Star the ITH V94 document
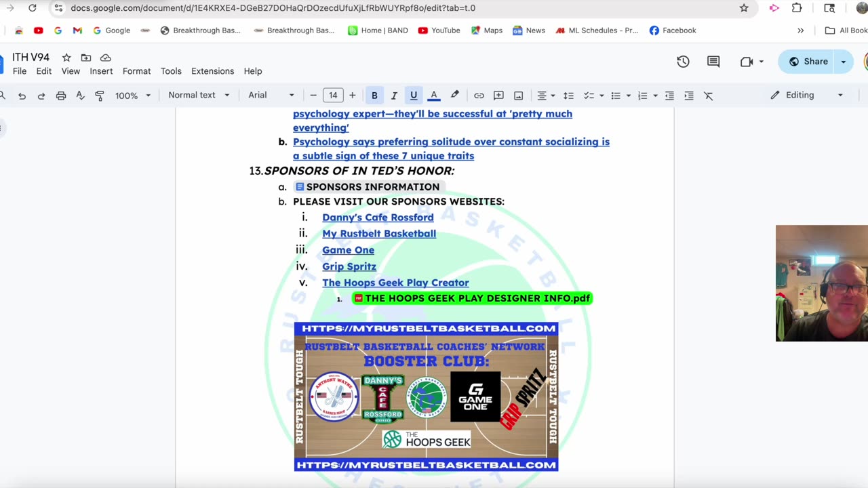This screenshot has width=868, height=488. (x=66, y=58)
